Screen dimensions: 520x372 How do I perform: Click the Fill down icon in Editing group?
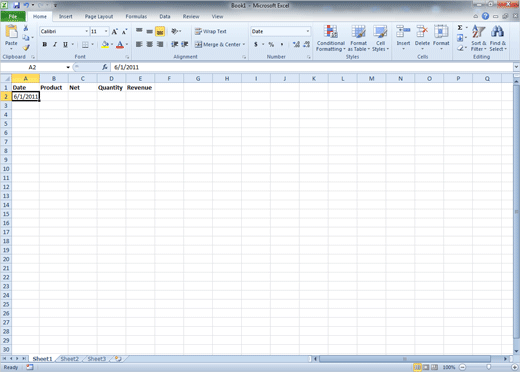[460, 38]
